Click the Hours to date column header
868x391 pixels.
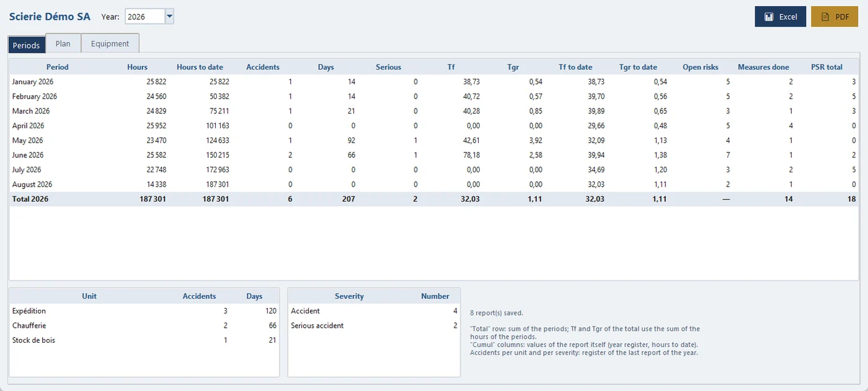point(200,67)
